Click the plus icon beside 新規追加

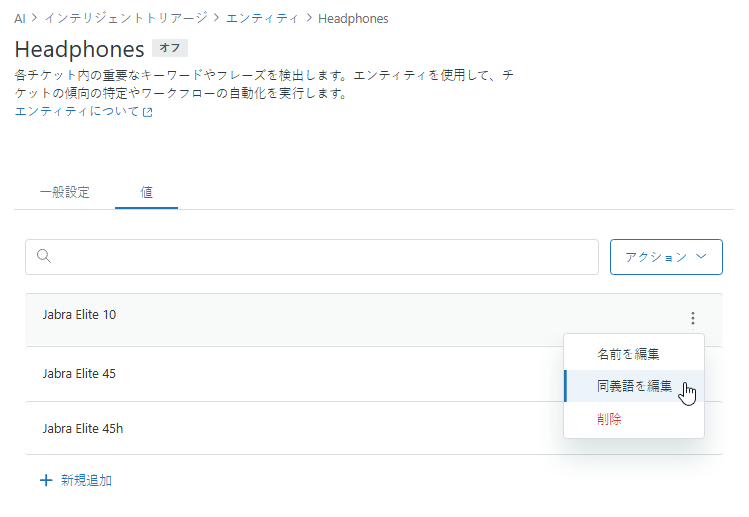[x=46, y=480]
